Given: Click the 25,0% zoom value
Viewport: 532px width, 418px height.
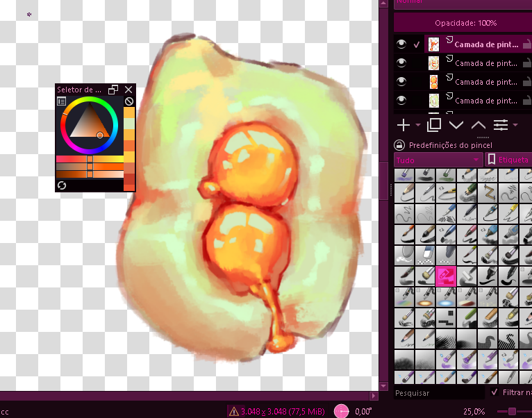Looking at the screenshot, I should 474,412.
